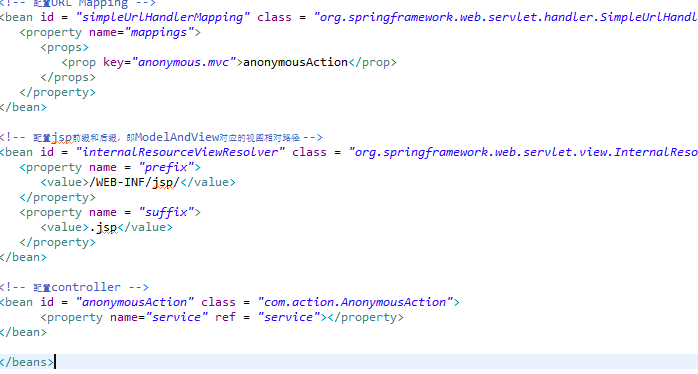Select the "suffix" property name value
698x374 pixels.
pyautogui.click(x=166, y=212)
